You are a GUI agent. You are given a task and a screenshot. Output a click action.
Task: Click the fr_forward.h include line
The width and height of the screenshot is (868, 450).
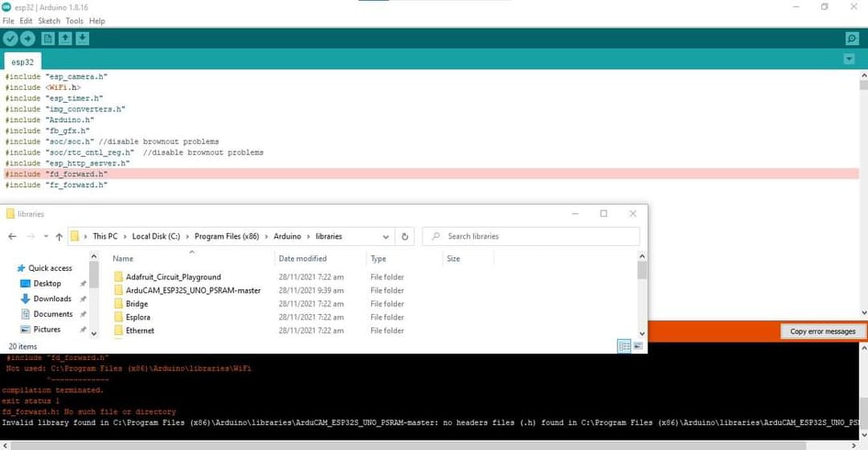click(x=56, y=185)
